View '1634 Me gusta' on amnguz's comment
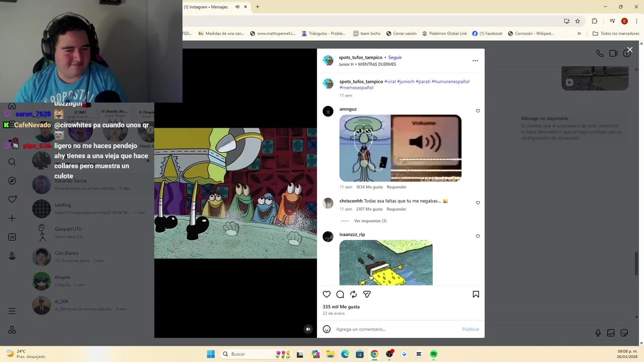 pyautogui.click(x=369, y=187)
